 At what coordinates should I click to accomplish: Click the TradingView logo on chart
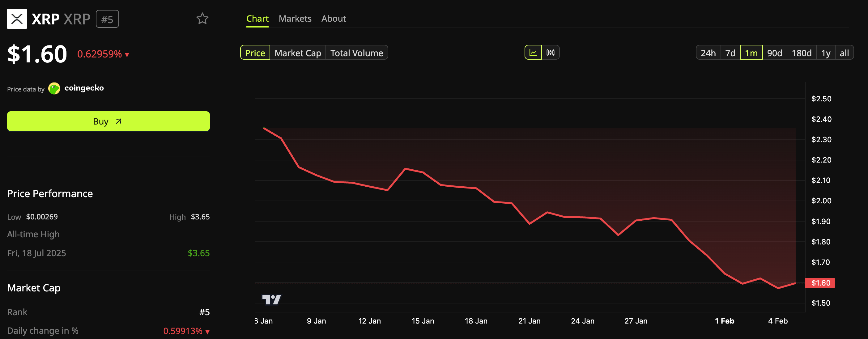(x=271, y=299)
